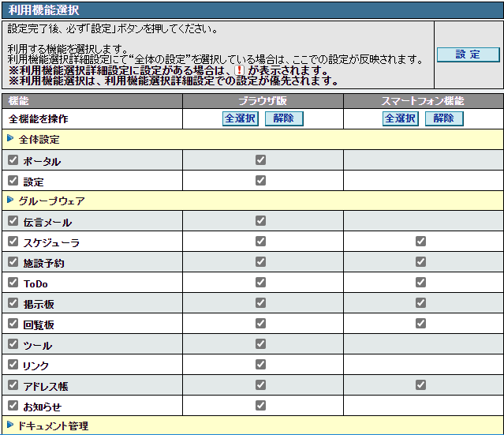
Task: Toggle the リンク row checkbox in 機能 column
Action: 13,365
